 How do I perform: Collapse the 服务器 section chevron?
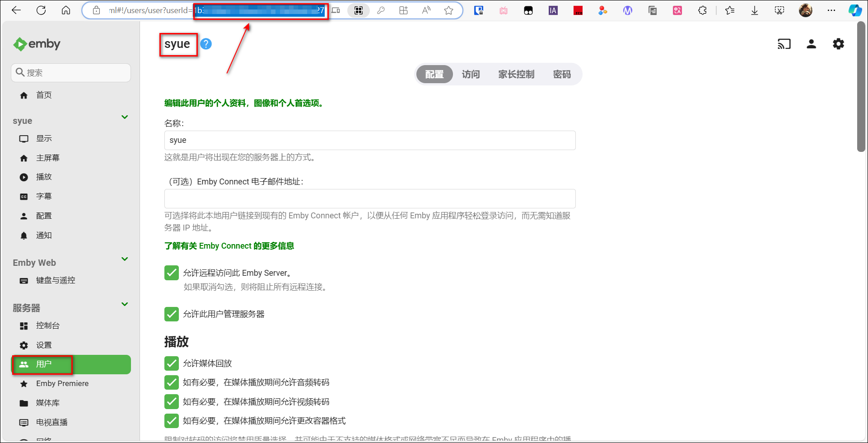pyautogui.click(x=125, y=304)
